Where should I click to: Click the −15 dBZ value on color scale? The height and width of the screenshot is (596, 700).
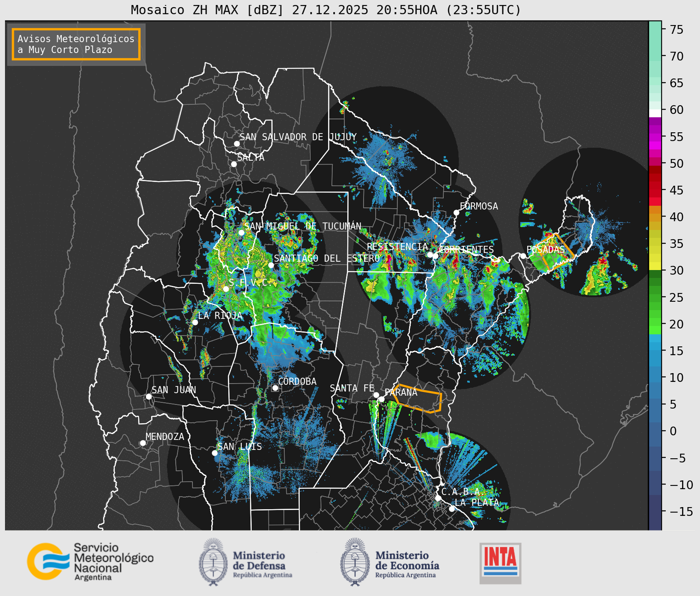681,512
